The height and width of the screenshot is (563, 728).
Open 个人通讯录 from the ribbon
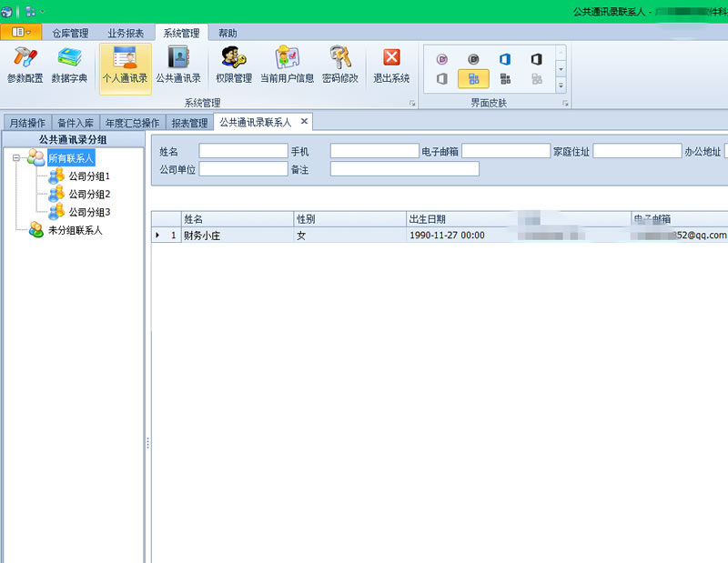coord(125,65)
